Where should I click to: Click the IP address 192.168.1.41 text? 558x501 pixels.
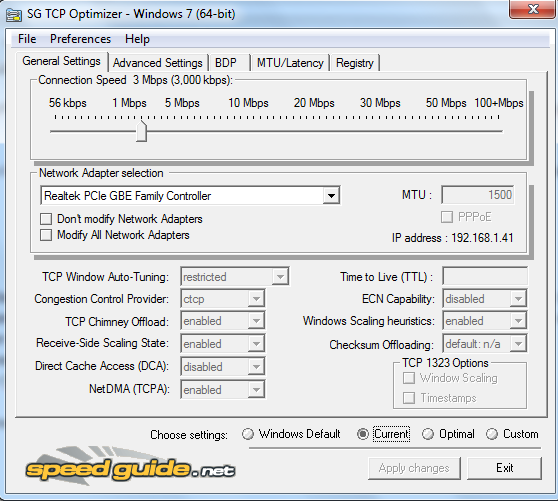coord(453,238)
